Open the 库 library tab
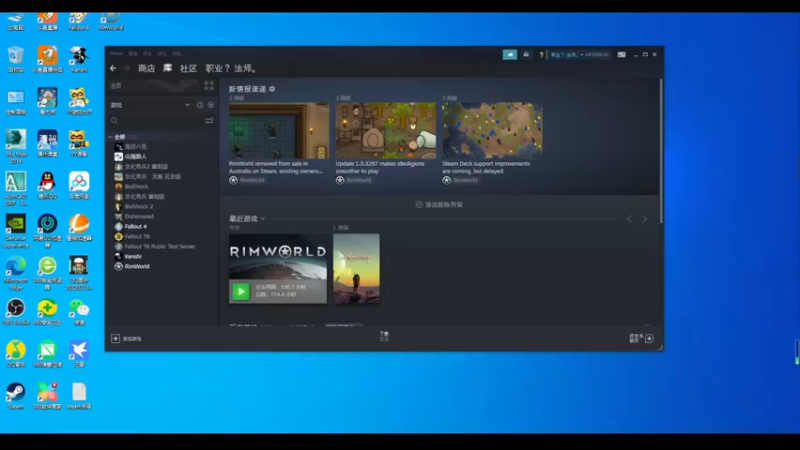800x450 pixels. [x=167, y=68]
